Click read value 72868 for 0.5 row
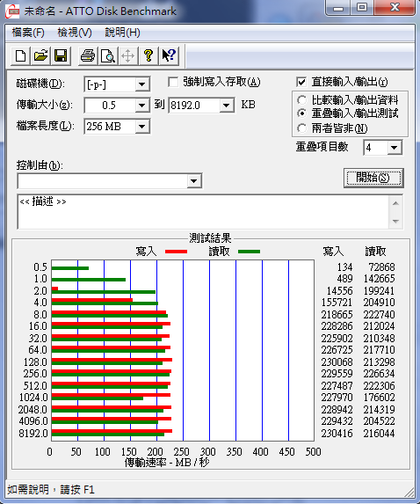 click(x=381, y=267)
